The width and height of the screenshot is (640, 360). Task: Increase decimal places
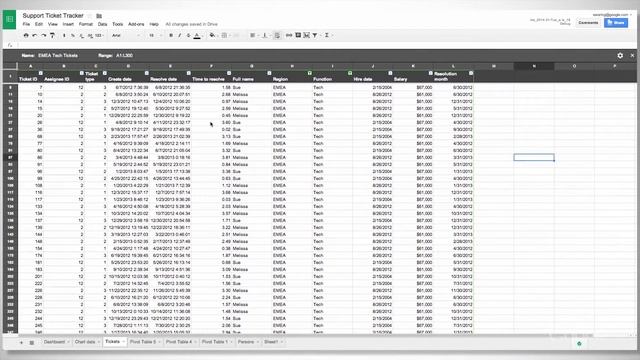click(89, 36)
